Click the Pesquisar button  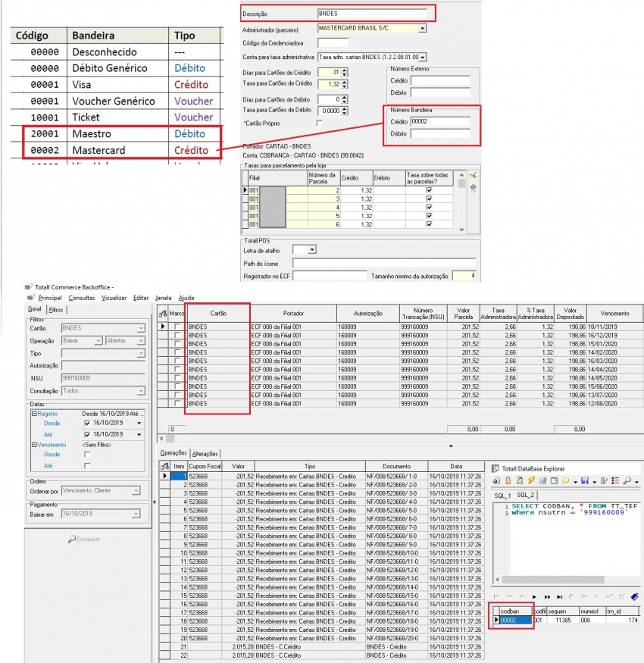point(83,539)
